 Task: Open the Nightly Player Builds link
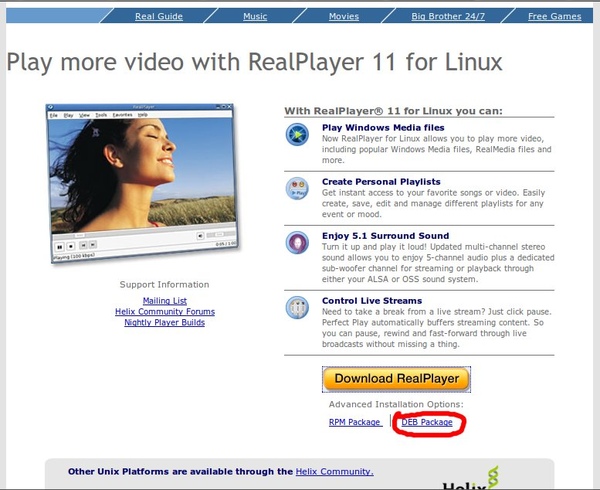coord(165,322)
